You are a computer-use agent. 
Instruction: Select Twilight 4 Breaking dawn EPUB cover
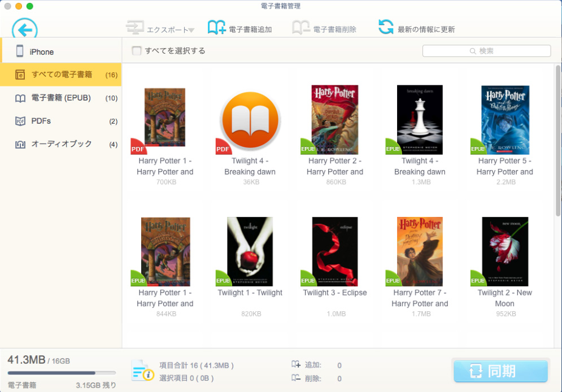coord(420,120)
